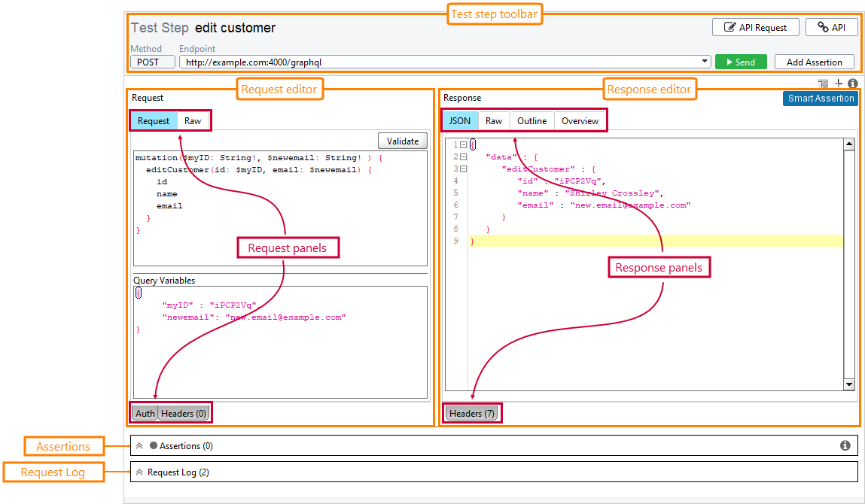This screenshot has height=504, width=865.
Task: Click the response scrollbar down arrow
Action: coord(849,384)
